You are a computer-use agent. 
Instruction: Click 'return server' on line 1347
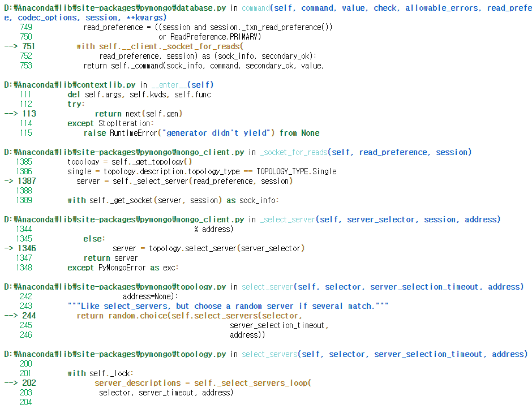[x=110, y=258]
